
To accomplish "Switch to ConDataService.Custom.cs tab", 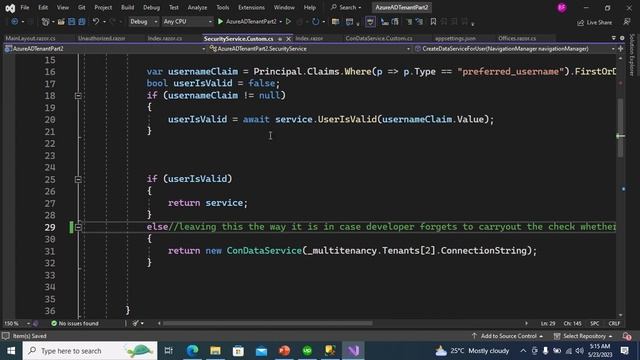I will point(379,38).
